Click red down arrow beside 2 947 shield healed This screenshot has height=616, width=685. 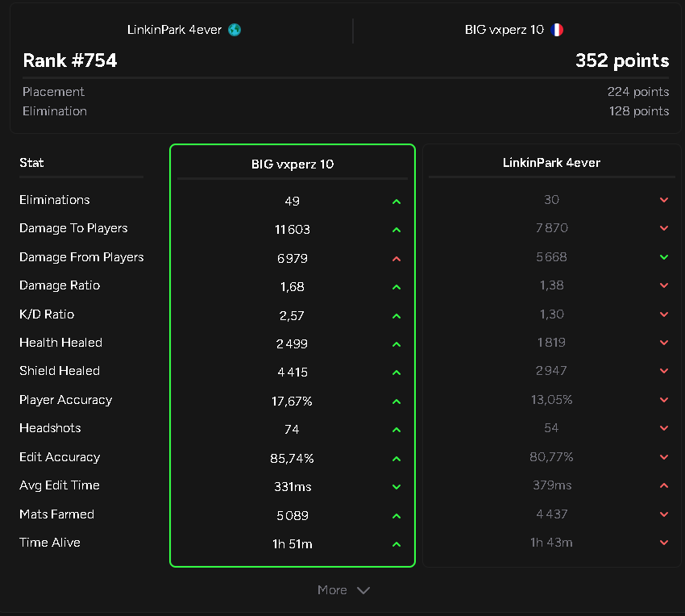[664, 371]
